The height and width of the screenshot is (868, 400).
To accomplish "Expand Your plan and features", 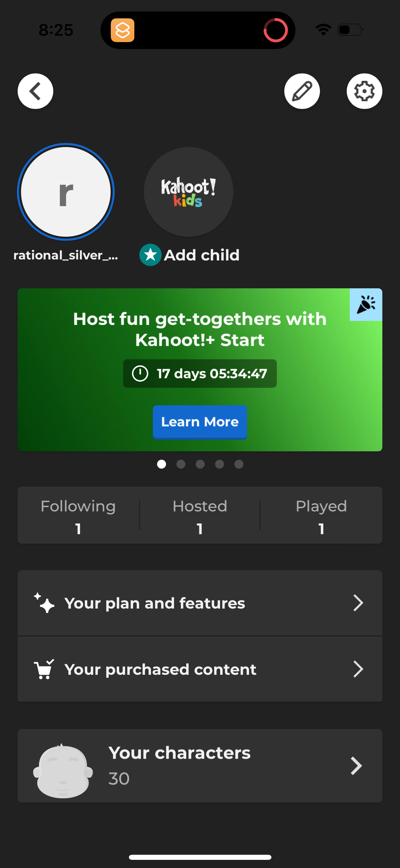I will pos(200,603).
